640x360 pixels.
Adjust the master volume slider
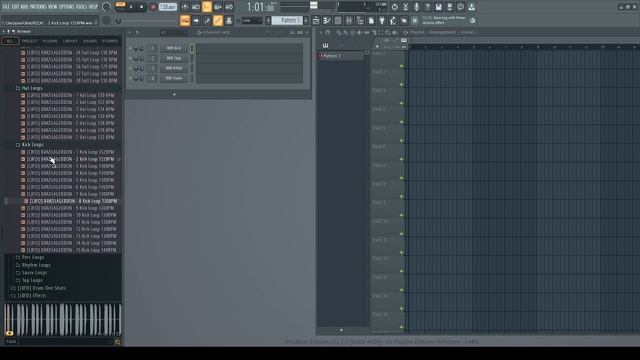pos(107,7)
